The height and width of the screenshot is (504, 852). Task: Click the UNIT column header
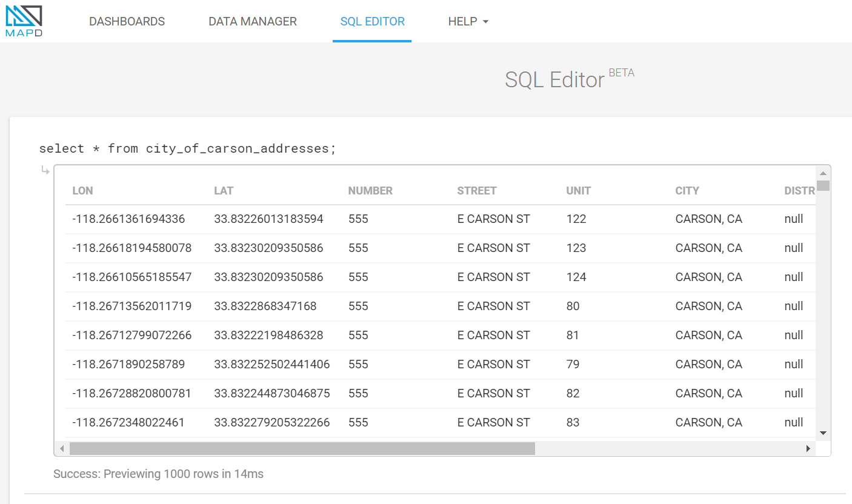pos(578,191)
